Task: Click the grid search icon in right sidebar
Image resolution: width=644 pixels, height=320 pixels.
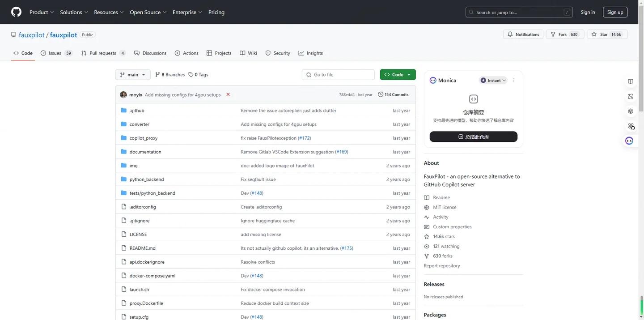Action: (631, 126)
